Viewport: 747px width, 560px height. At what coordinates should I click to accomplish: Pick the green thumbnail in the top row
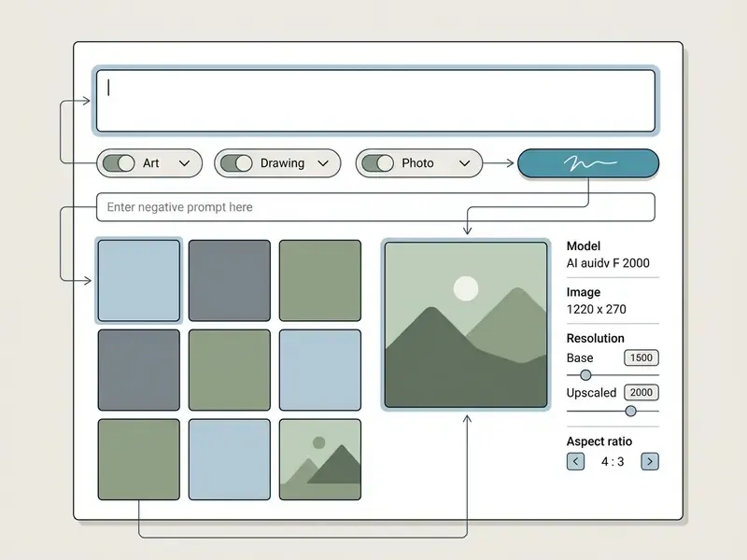(x=320, y=281)
